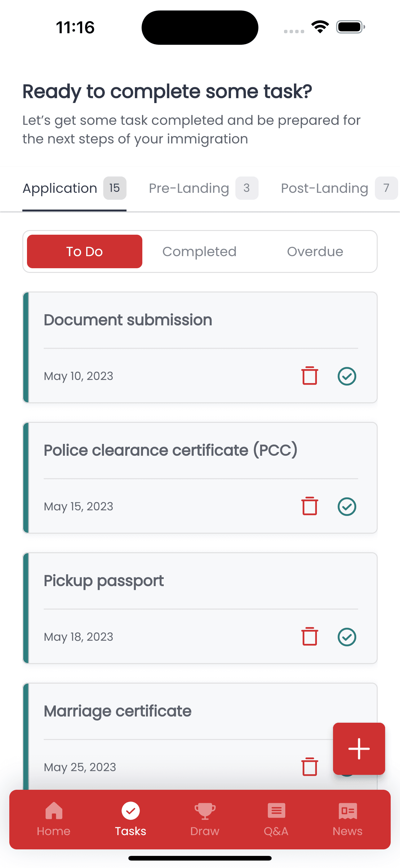Delete the Document submission task

pyautogui.click(x=309, y=376)
